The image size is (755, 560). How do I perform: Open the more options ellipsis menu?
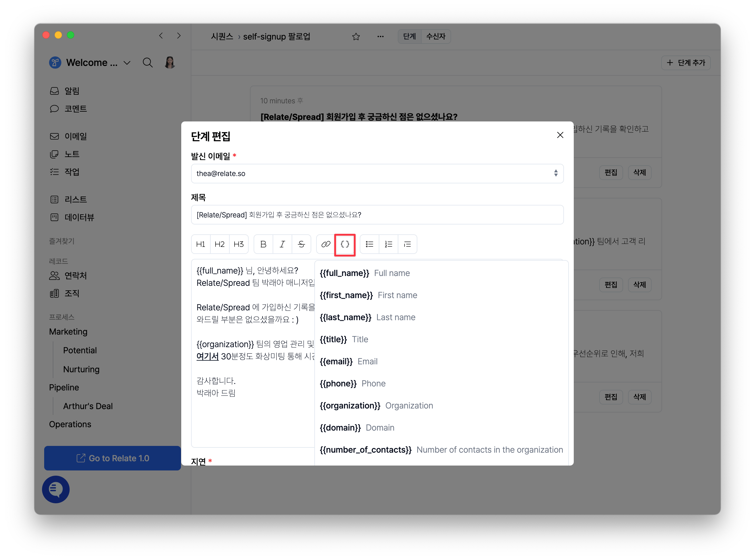pos(381,36)
